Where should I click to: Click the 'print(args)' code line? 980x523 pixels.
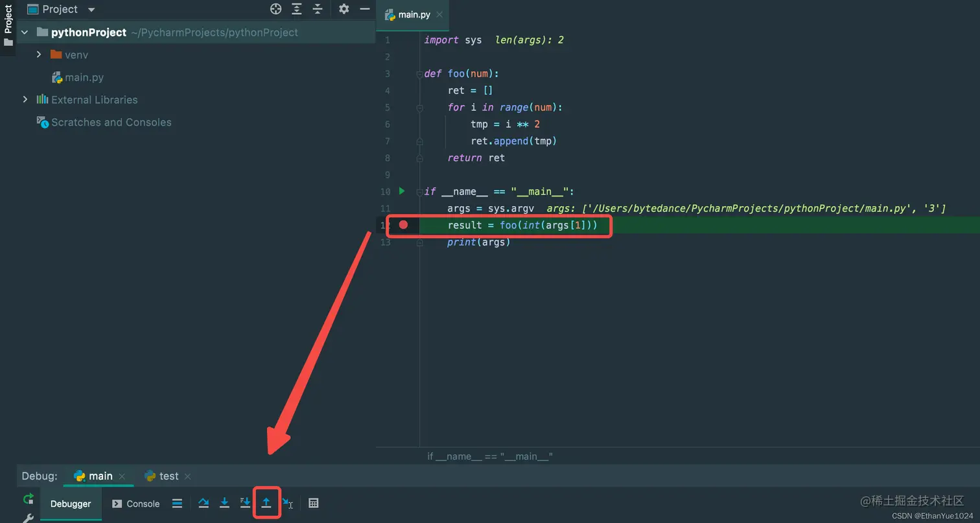tap(479, 242)
